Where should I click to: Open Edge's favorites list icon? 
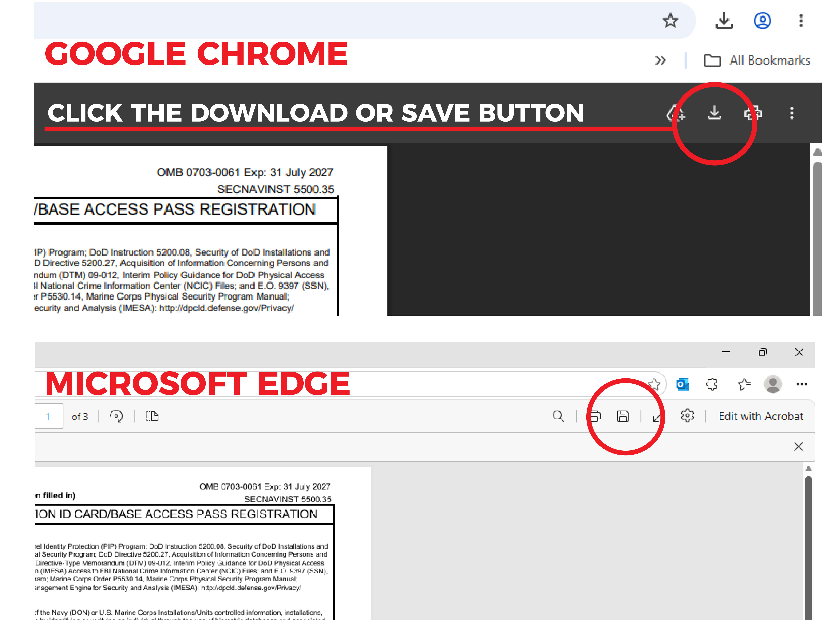(744, 384)
